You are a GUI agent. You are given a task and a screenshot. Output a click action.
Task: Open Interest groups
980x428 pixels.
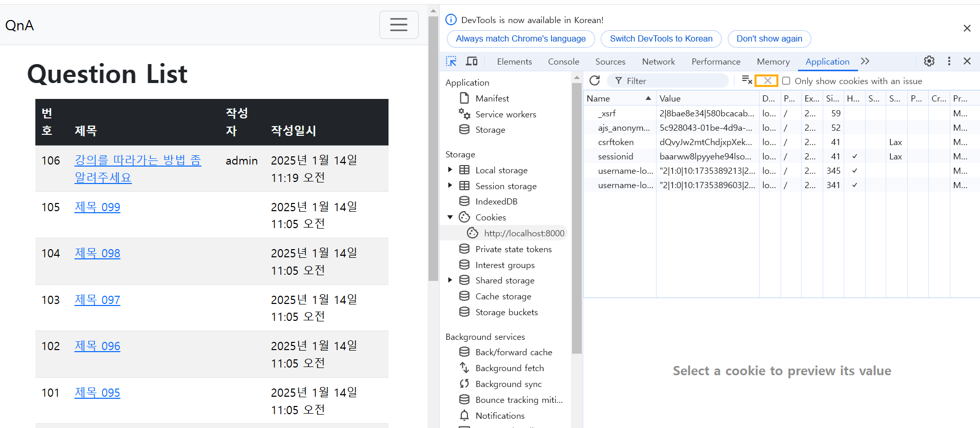point(505,265)
